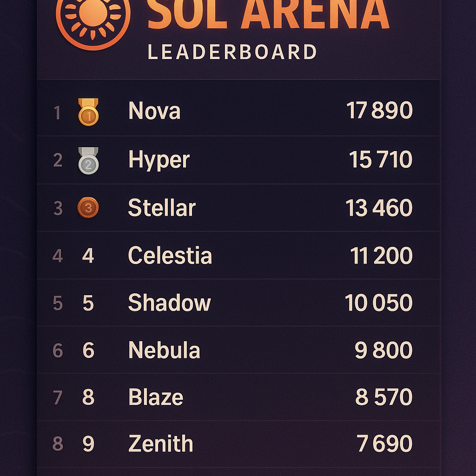Select the bronze medal icon beside Stellar
The image size is (476, 476).
coord(88,207)
